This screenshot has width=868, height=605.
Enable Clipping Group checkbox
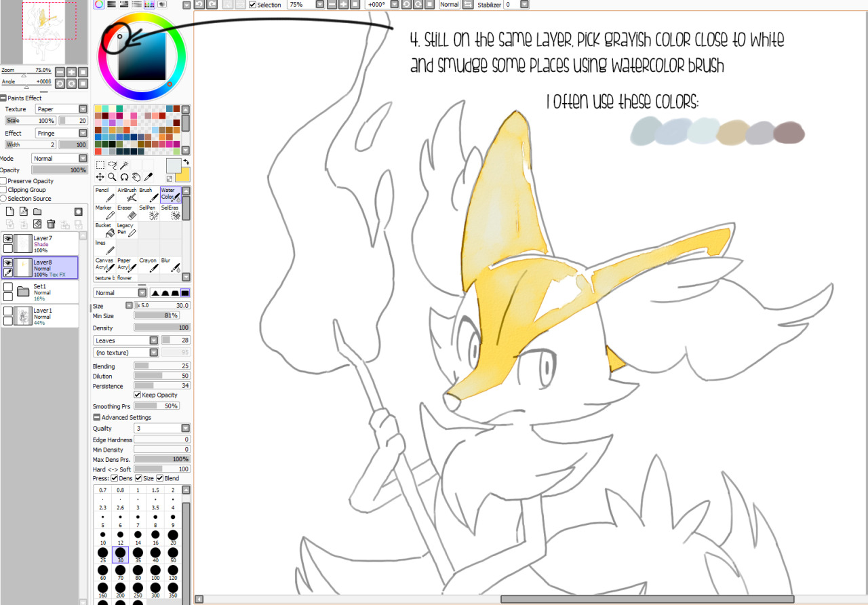pyautogui.click(x=3, y=190)
